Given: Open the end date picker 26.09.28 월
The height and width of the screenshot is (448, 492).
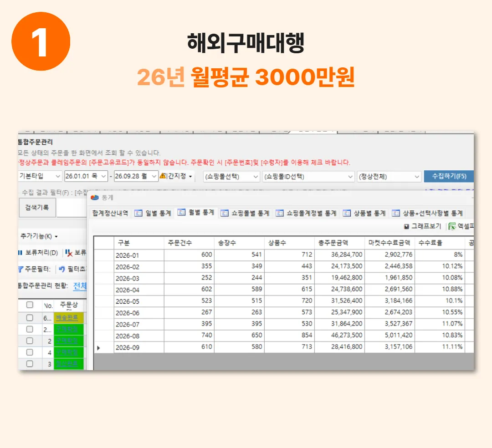Looking at the screenshot, I should pyautogui.click(x=136, y=176).
